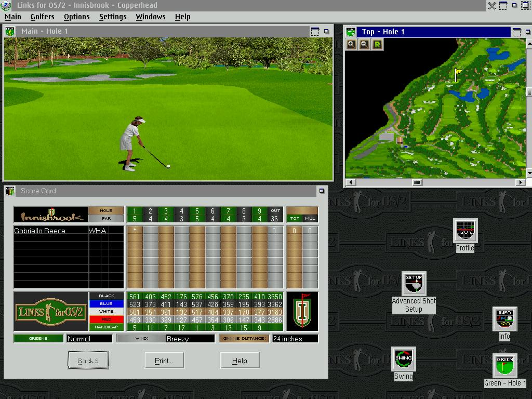Click the Main - Hole 1 window system icon
The width and height of the screenshot is (532, 399).
pyautogui.click(x=10, y=32)
